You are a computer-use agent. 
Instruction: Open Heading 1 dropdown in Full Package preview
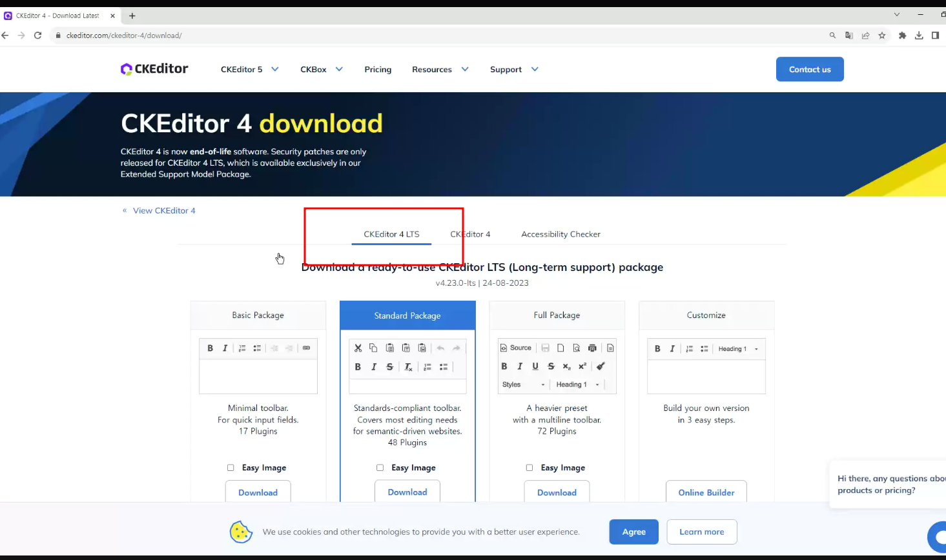coord(578,385)
